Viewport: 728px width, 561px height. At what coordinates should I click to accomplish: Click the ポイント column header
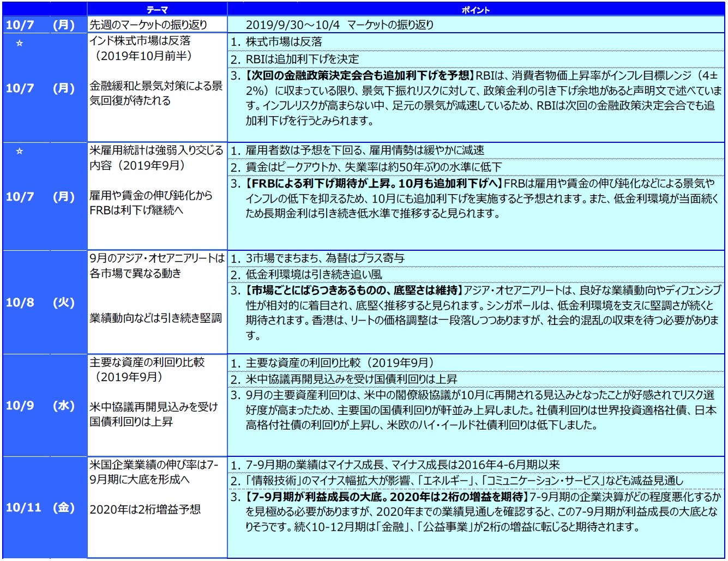(476, 10)
